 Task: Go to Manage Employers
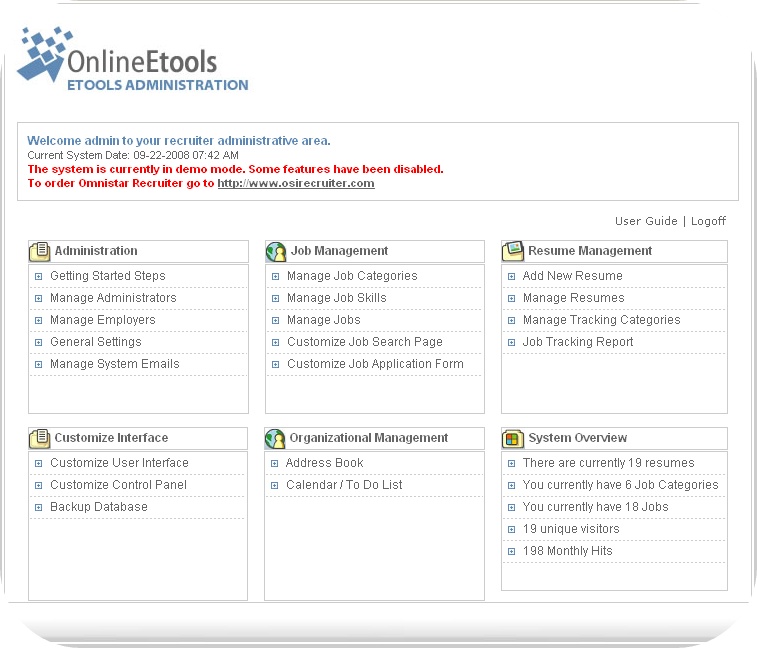102,320
